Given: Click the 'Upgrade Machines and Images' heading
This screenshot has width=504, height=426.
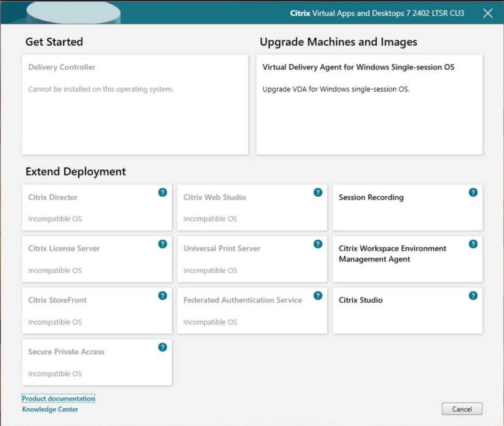Looking at the screenshot, I should pos(338,42).
